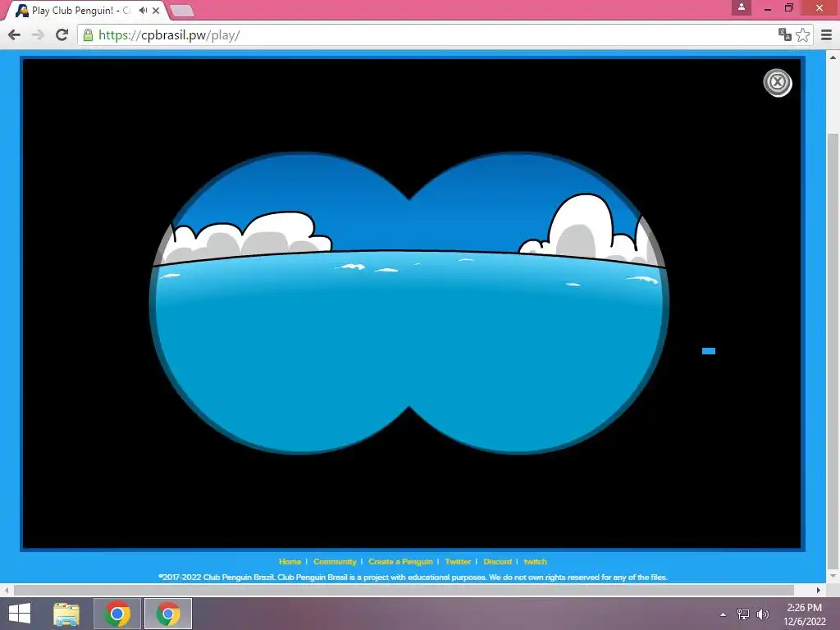Restore down the Chrome window
840x630 pixels.
coord(789,8)
